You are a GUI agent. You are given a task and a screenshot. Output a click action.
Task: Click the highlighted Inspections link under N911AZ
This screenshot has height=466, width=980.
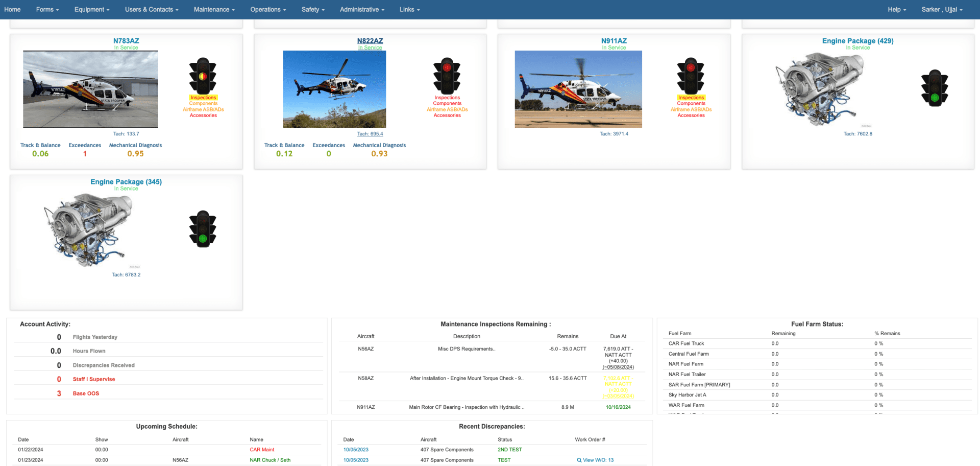(x=691, y=97)
